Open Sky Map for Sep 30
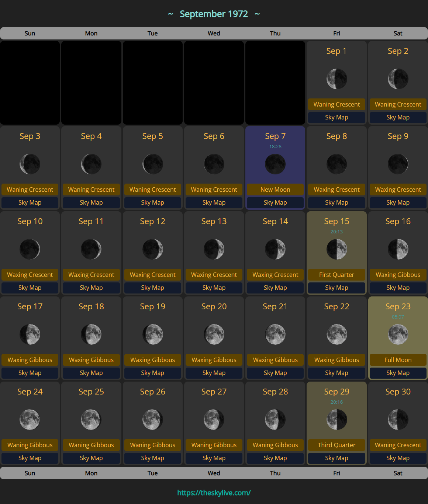The image size is (428, 504). [398, 458]
